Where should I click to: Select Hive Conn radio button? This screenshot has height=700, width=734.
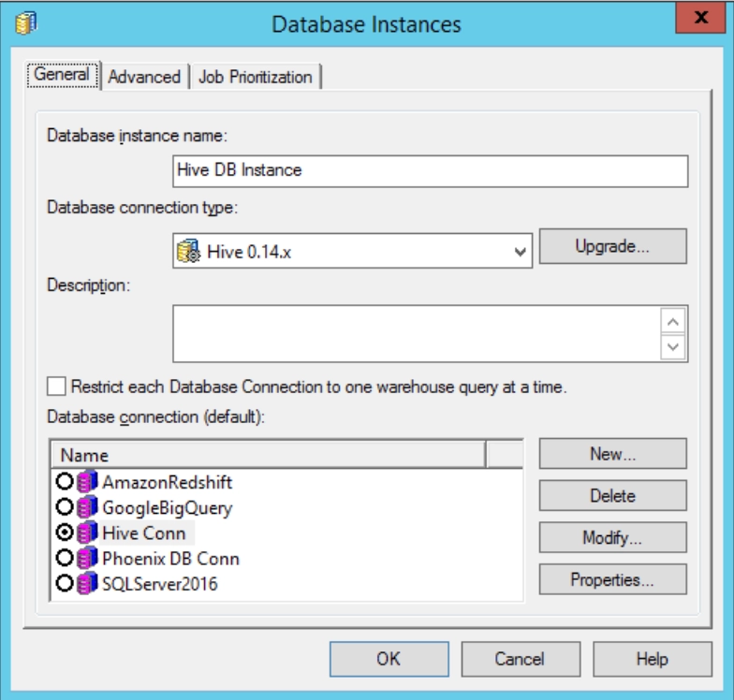[x=64, y=532]
